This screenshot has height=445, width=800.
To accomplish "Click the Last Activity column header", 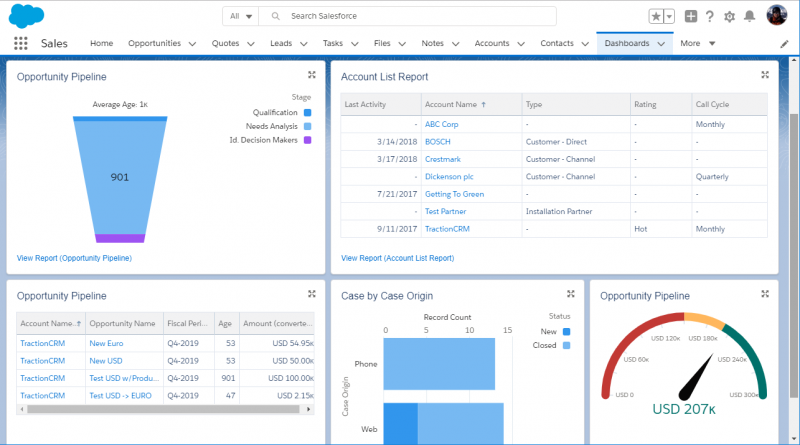I will (381, 104).
